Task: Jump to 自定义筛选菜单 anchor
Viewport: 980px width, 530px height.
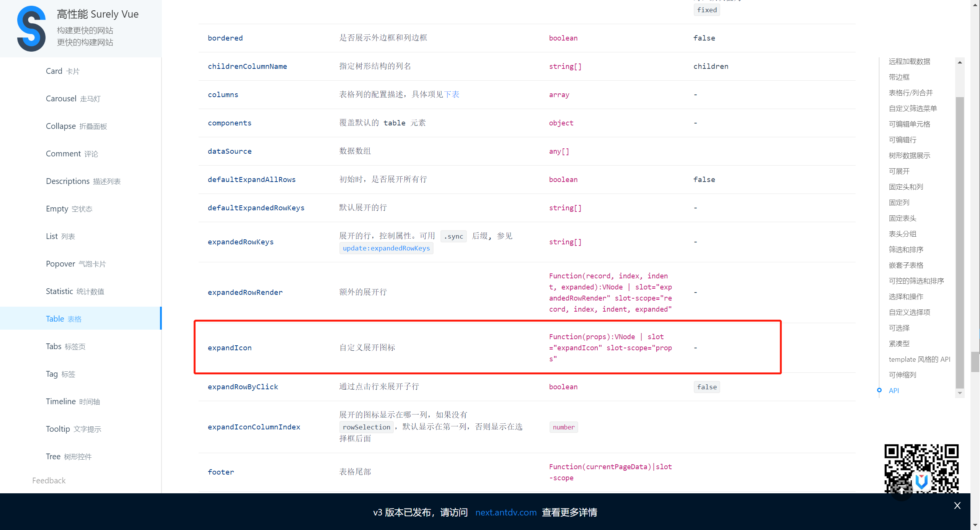Action: point(913,109)
